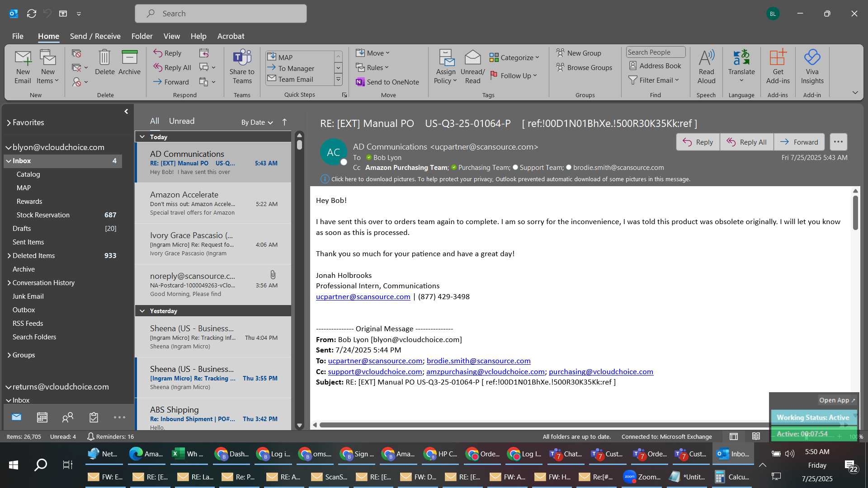Open Amazon Accelerate email
868x488 pixels.
click(213, 203)
